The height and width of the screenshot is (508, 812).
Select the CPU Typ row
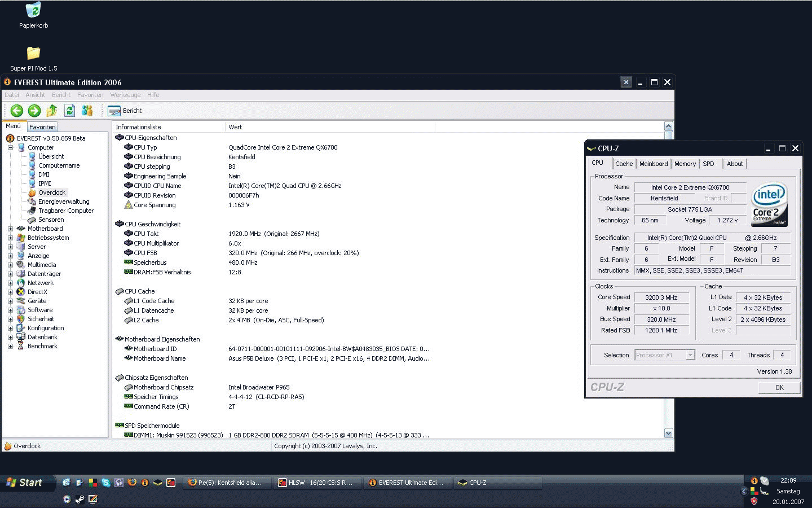click(x=231, y=147)
